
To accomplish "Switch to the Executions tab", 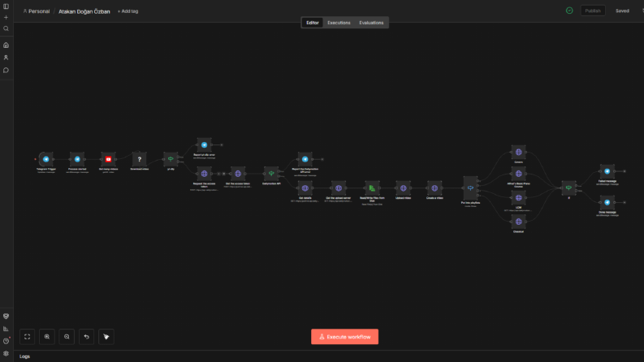I will pyautogui.click(x=339, y=23).
